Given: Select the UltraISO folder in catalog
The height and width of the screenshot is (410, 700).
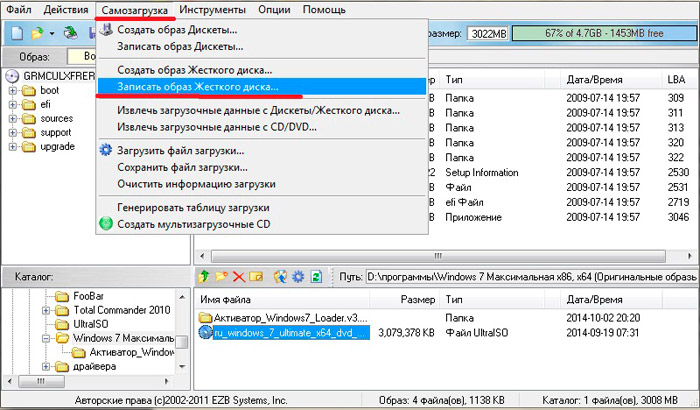Looking at the screenshot, I should [x=91, y=324].
